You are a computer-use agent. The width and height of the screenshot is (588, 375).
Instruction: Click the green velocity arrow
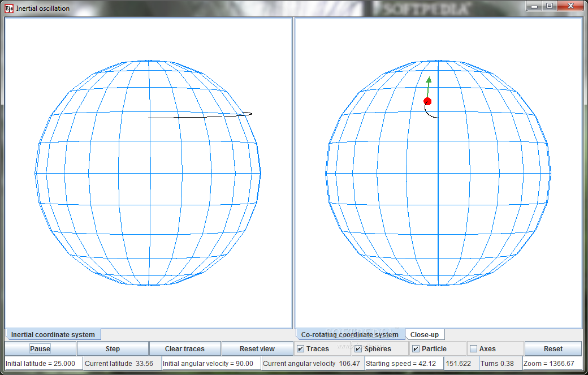pyautogui.click(x=428, y=87)
